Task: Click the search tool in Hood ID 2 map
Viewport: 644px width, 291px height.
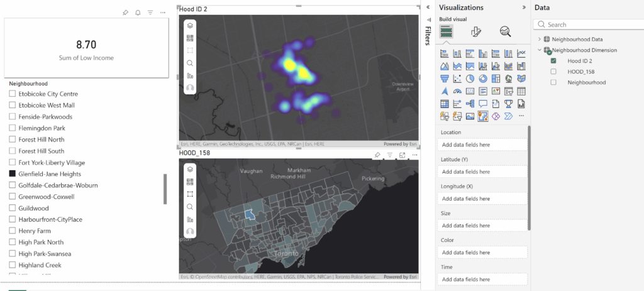Action: 190,63
